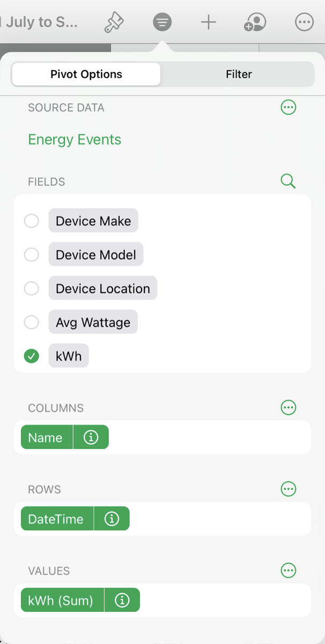
Task: Toggle the Avg Wattage field checkbox
Action: [x=32, y=323]
